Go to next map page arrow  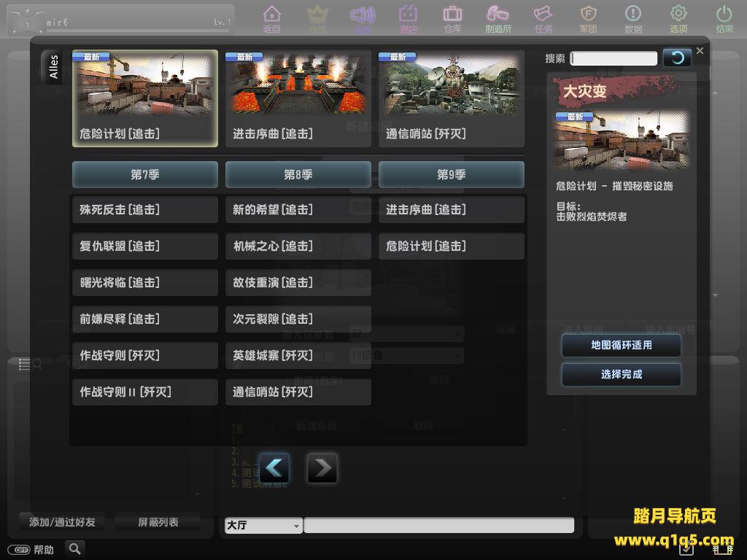tap(322, 468)
